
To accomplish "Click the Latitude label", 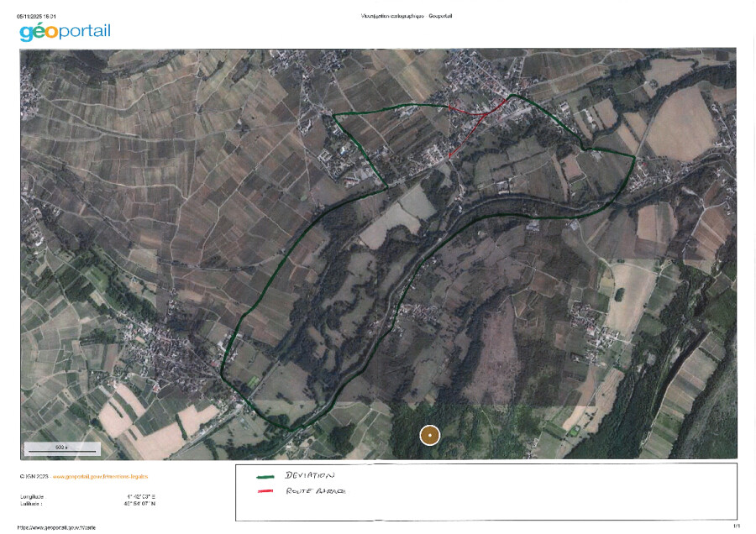I will (x=31, y=504).
